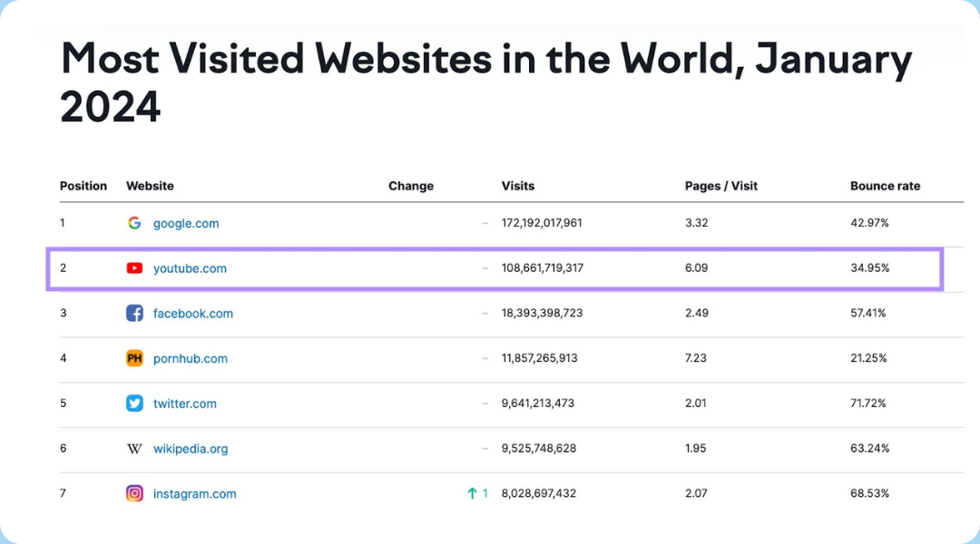
Task: Click the Position column header
Action: [83, 186]
